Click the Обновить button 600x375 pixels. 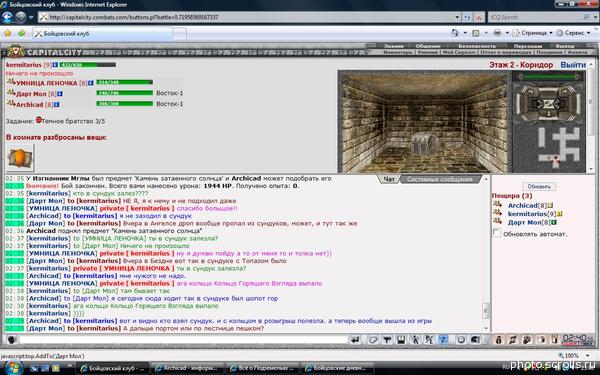click(539, 186)
